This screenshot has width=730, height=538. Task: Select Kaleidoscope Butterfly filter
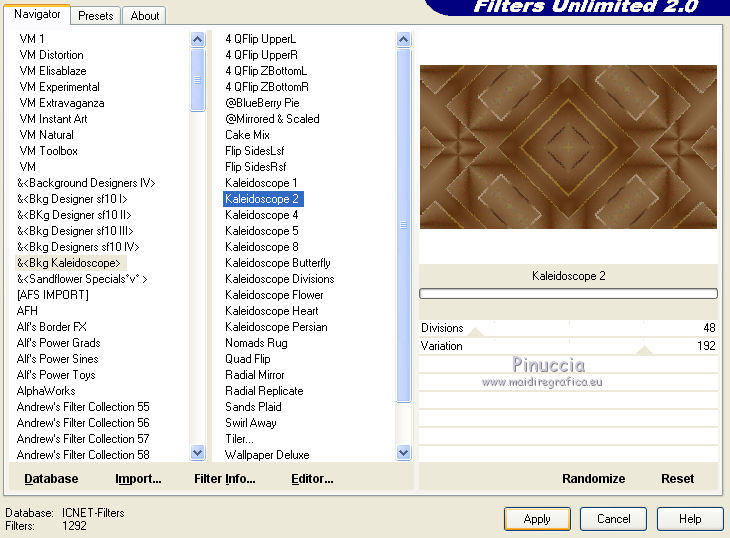point(278,263)
